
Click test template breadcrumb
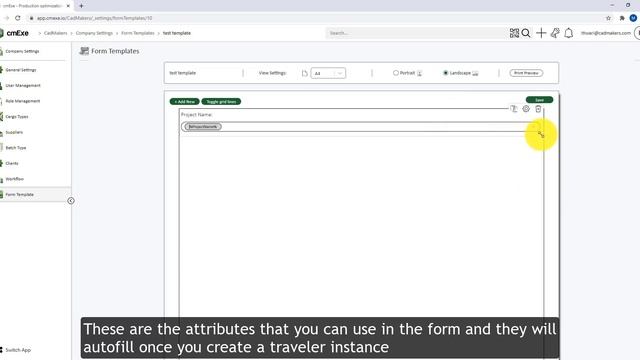[x=177, y=33]
